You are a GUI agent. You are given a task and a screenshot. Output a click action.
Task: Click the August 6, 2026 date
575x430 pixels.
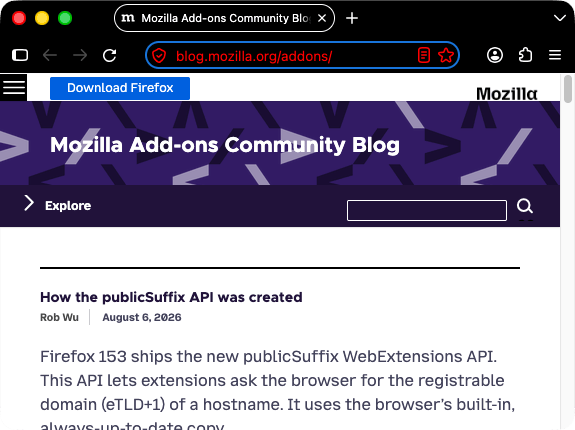142,317
